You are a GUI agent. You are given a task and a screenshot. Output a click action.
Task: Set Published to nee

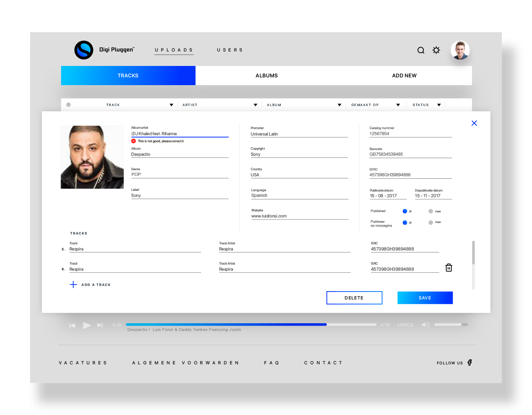click(431, 211)
